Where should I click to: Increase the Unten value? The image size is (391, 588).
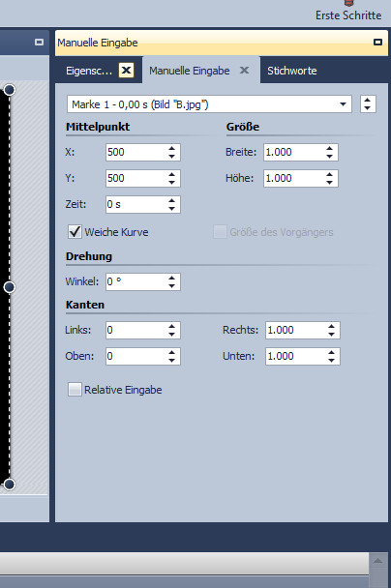pos(331,352)
